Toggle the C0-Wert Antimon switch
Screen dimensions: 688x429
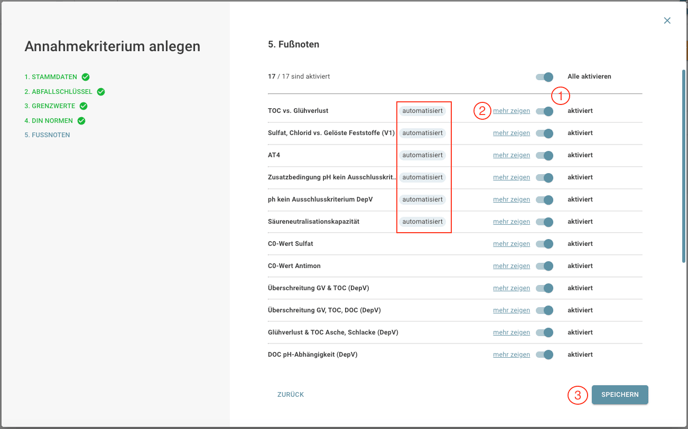pos(545,266)
